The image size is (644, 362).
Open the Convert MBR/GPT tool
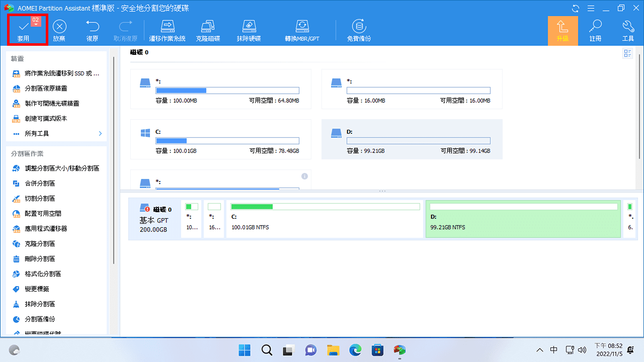[301, 29]
